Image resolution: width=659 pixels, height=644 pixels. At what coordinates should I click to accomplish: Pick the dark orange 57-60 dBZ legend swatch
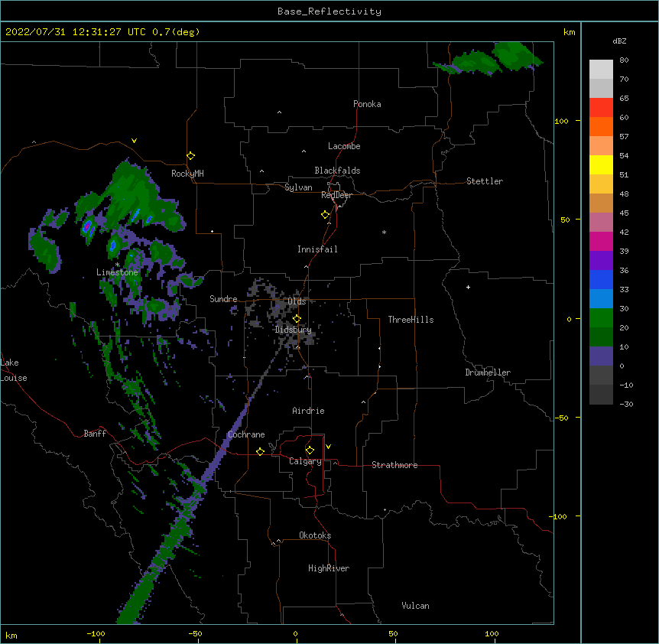point(601,126)
